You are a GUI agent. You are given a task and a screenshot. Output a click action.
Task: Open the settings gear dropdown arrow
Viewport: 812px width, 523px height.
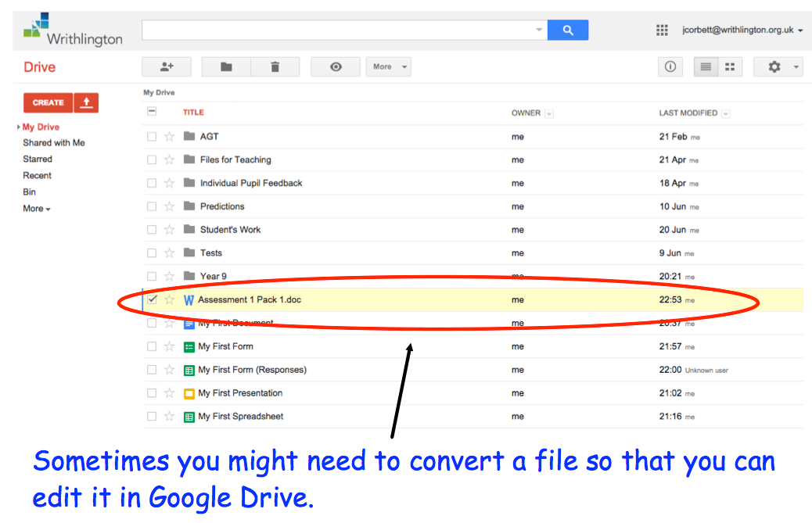click(796, 66)
